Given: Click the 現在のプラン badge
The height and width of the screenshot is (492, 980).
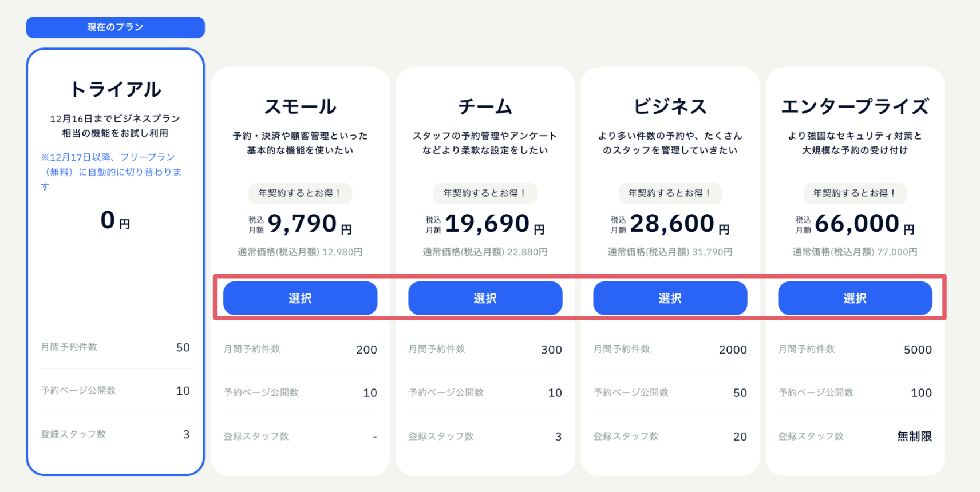Looking at the screenshot, I should coord(115,27).
